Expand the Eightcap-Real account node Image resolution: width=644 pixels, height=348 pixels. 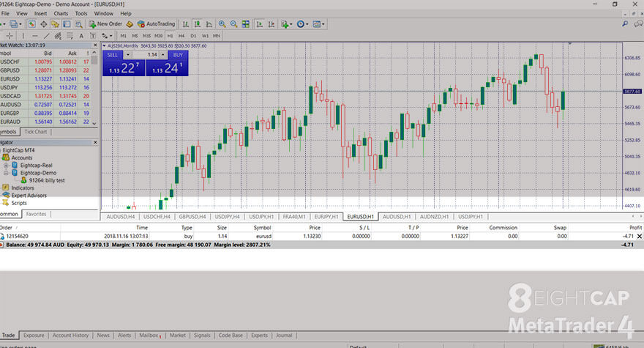pos(6,166)
